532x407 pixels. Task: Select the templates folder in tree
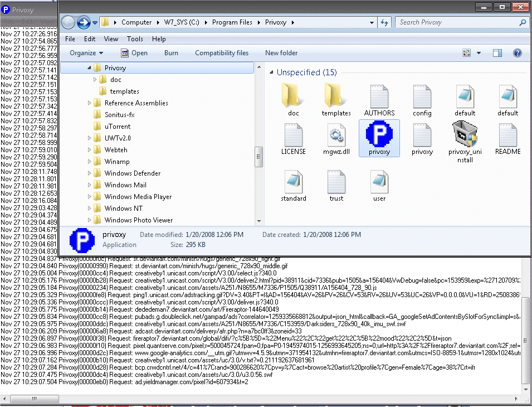point(125,91)
